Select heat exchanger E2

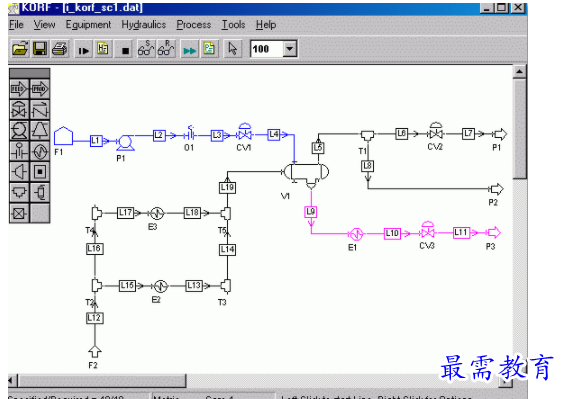[160, 286]
